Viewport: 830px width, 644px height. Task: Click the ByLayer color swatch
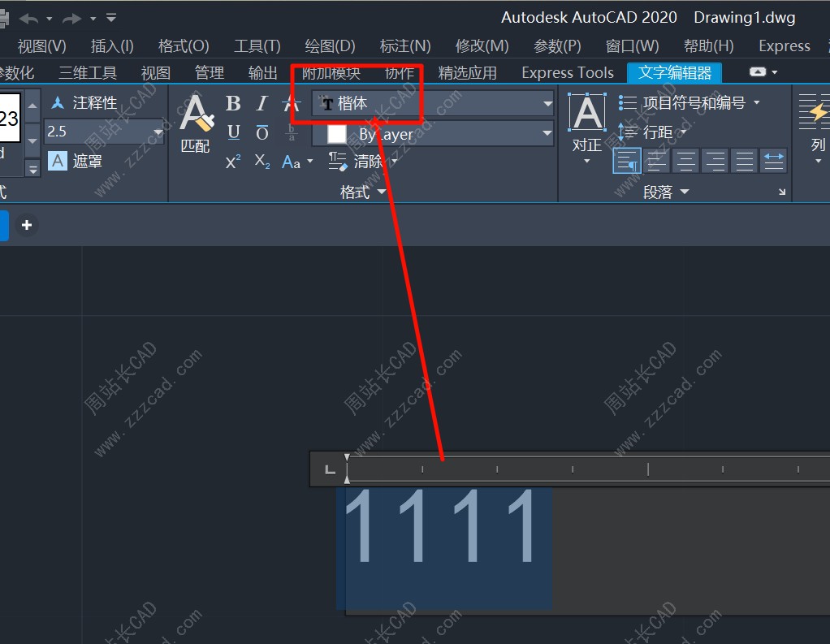[x=336, y=134]
